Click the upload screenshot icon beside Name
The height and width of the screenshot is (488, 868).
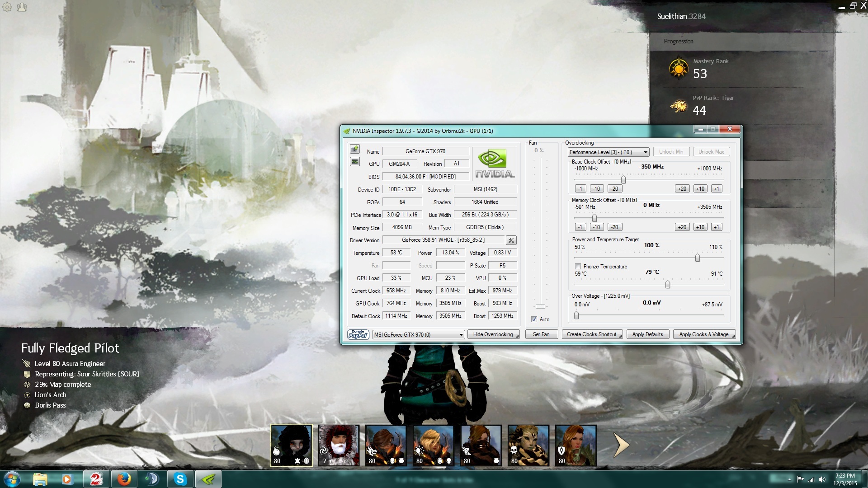pyautogui.click(x=355, y=149)
